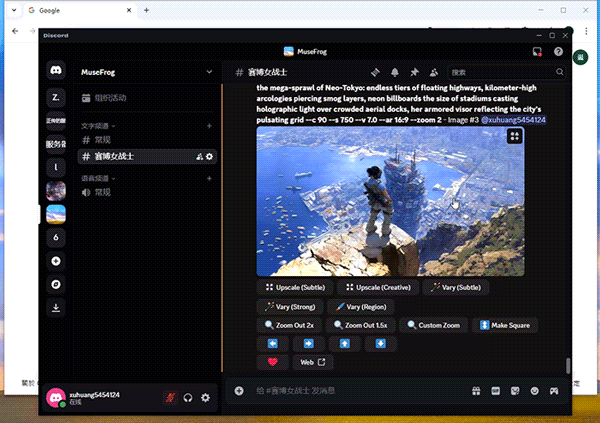Click the pan up arrow button

coord(344,344)
